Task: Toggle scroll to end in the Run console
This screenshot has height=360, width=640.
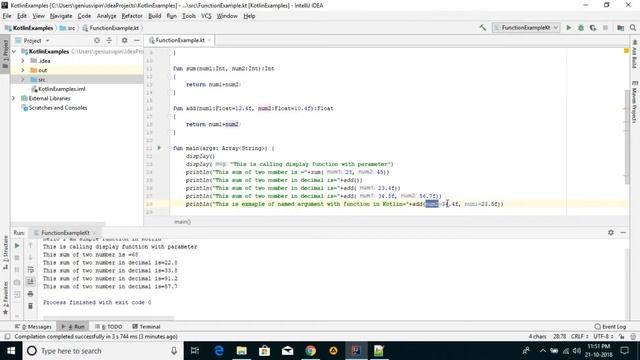Action: pyautogui.click(x=30, y=282)
